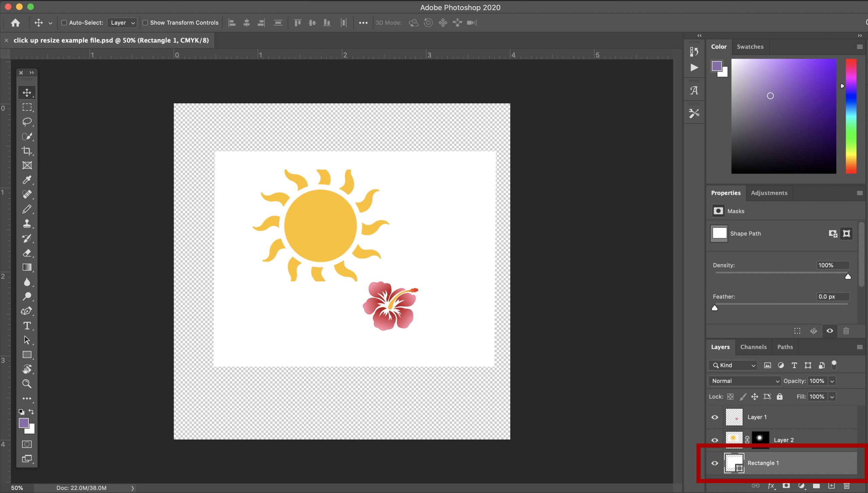This screenshot has height=493, width=868.
Task: Switch to the Channels tab
Action: click(x=753, y=347)
